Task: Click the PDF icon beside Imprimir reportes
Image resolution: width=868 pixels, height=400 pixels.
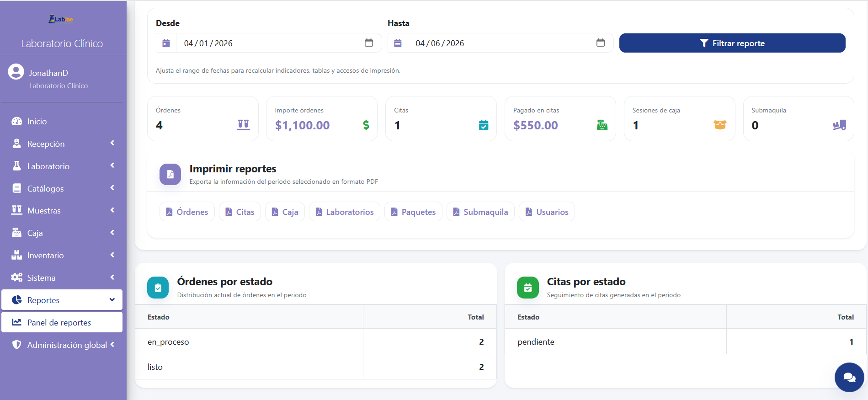Action: [x=170, y=174]
